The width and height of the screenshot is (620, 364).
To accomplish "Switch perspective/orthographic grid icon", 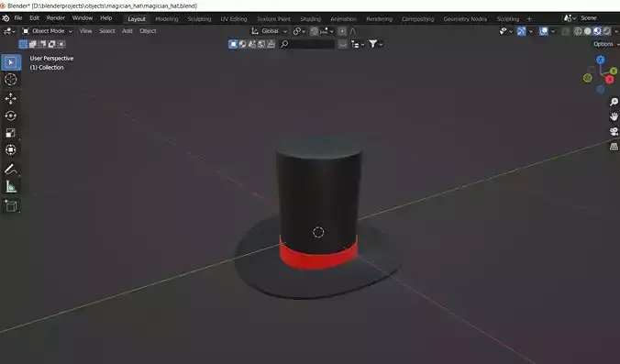I will click(614, 147).
